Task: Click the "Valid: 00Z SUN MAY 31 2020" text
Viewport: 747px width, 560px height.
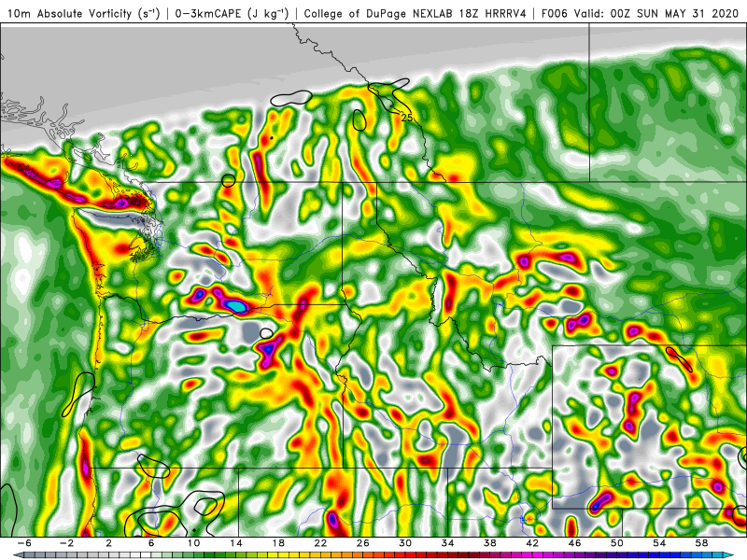Action: pos(657,14)
